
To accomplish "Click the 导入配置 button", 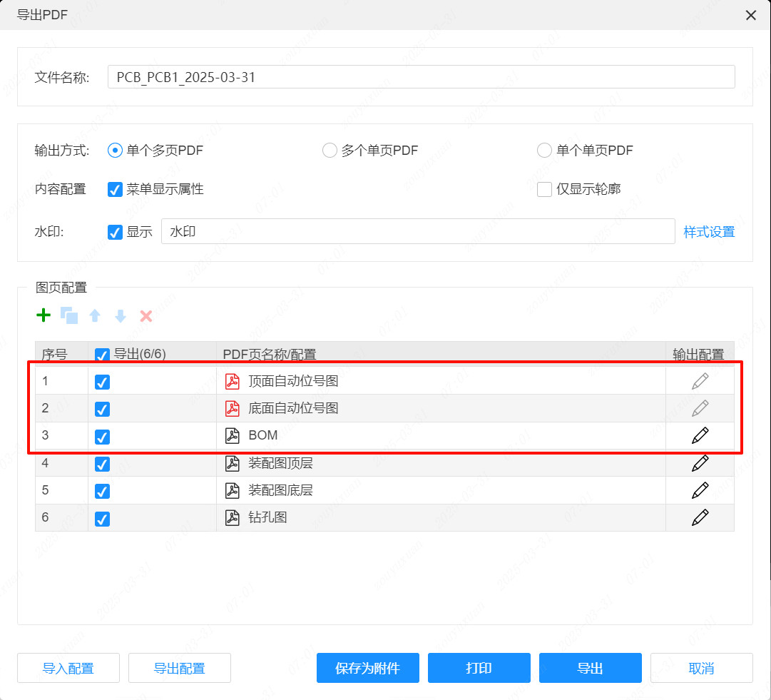I will pos(68,668).
